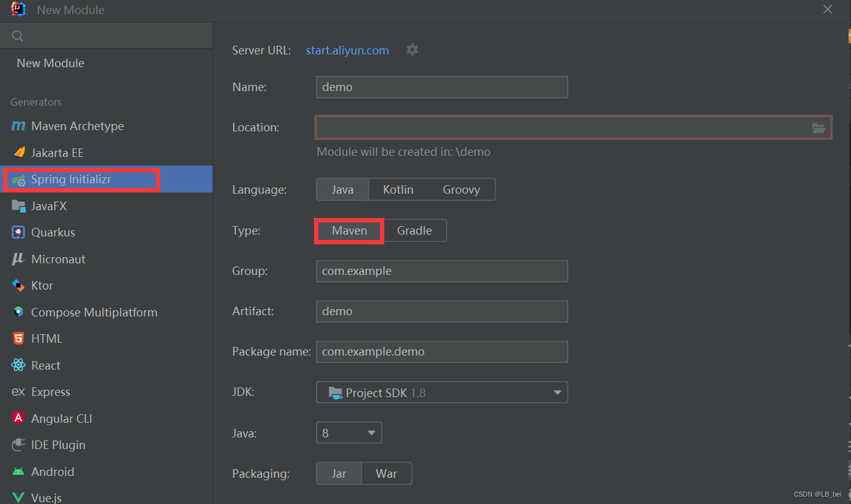Select Jar packaging

339,473
